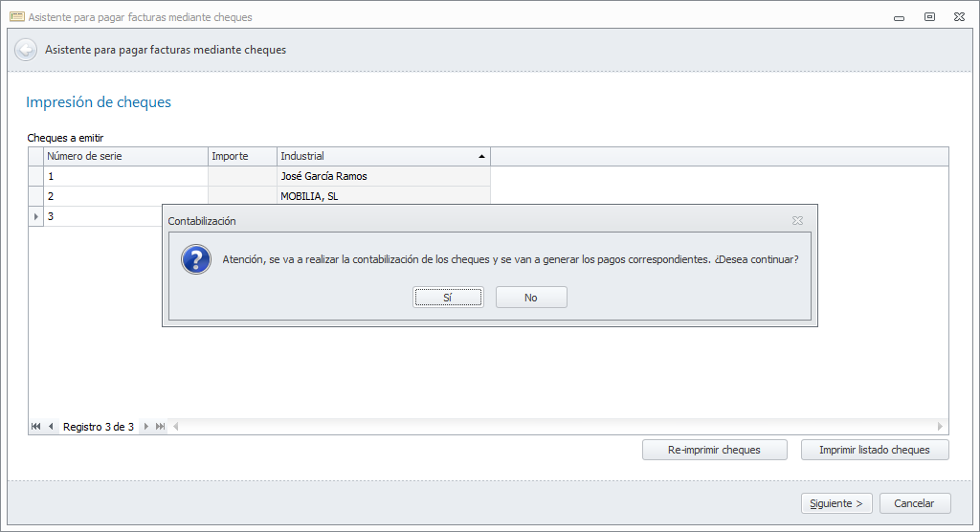The width and height of the screenshot is (980, 532).
Task: Select the José García Ramos row
Action: pyautogui.click(x=259, y=176)
